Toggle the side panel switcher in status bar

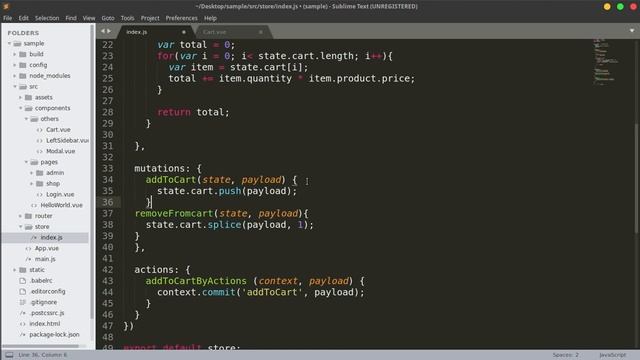9,355
